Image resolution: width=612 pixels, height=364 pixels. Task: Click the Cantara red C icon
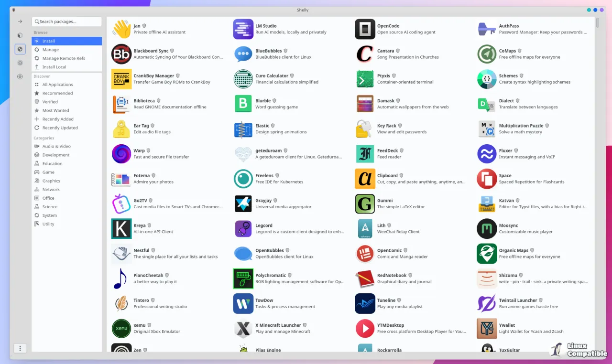click(365, 54)
